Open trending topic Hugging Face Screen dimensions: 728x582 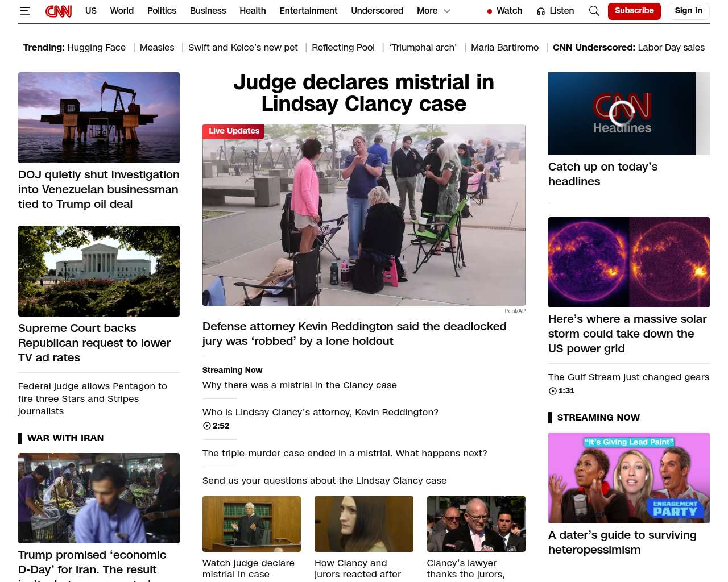[97, 48]
